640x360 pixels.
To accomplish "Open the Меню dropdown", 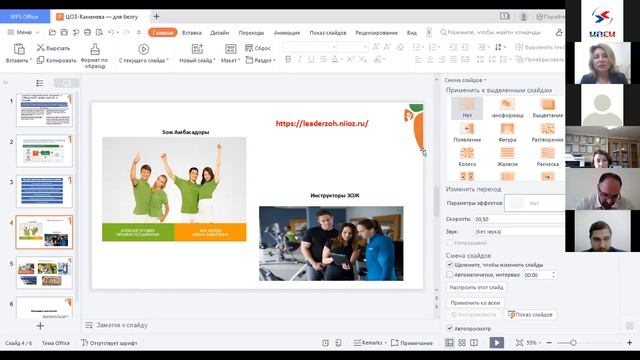I will click(24, 32).
